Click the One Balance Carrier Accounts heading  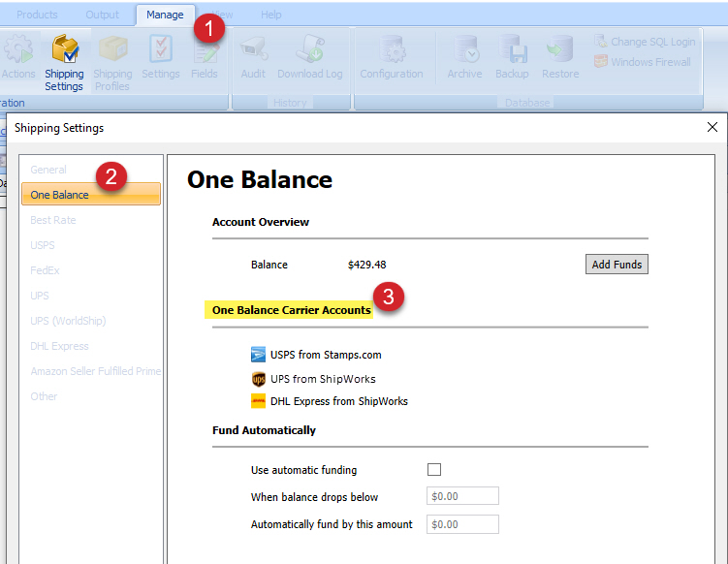tap(291, 310)
